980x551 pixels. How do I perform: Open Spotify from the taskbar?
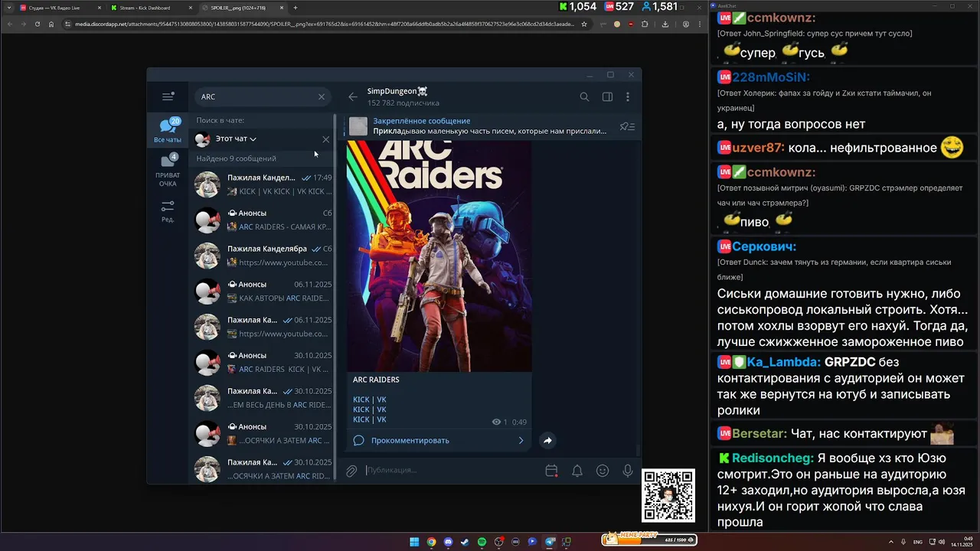(x=482, y=542)
